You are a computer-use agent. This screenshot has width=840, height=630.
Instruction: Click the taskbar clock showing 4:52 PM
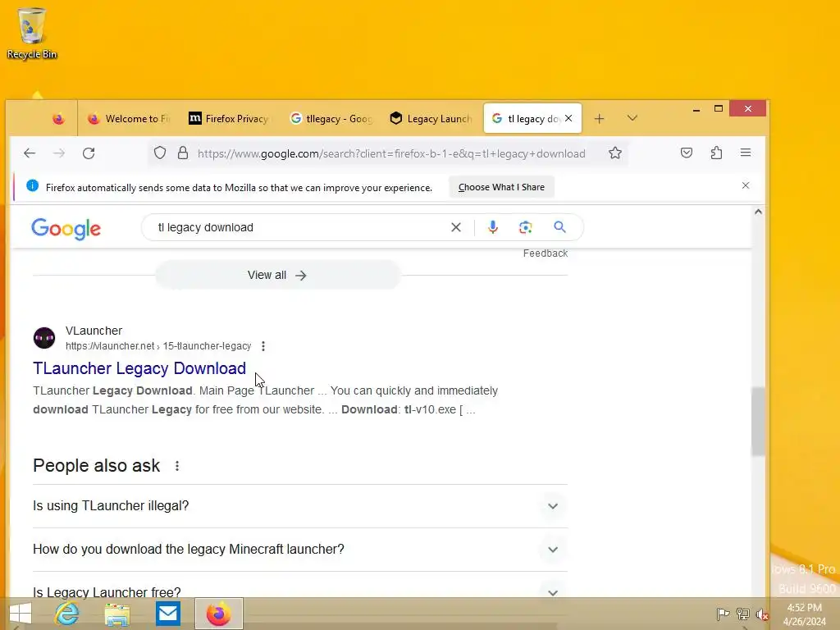coord(804,614)
